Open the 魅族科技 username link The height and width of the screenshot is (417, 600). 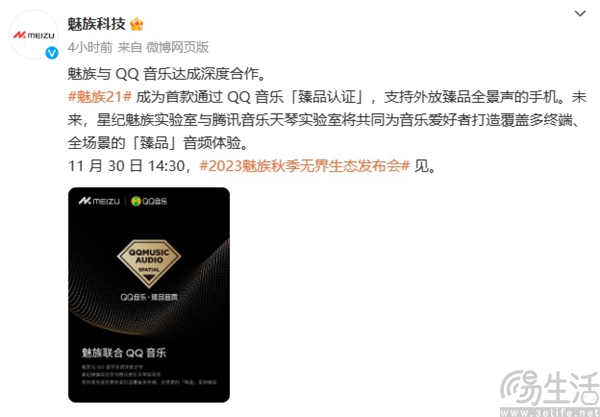point(96,24)
